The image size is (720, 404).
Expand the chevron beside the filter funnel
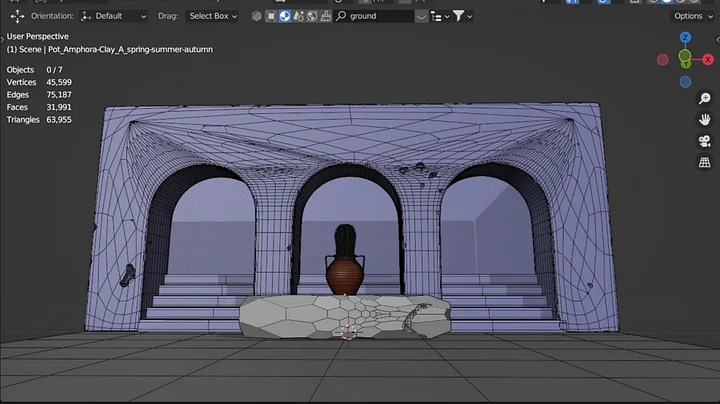(x=470, y=17)
